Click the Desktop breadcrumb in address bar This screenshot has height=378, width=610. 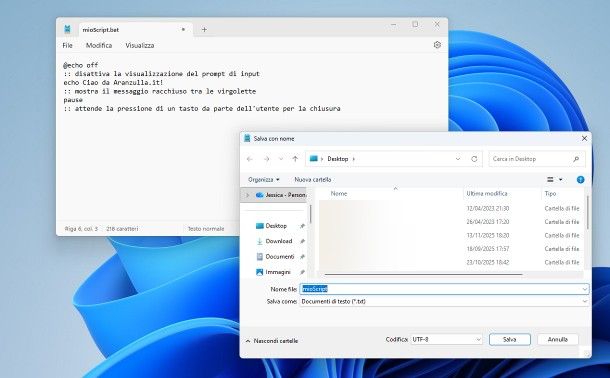[x=338, y=159]
